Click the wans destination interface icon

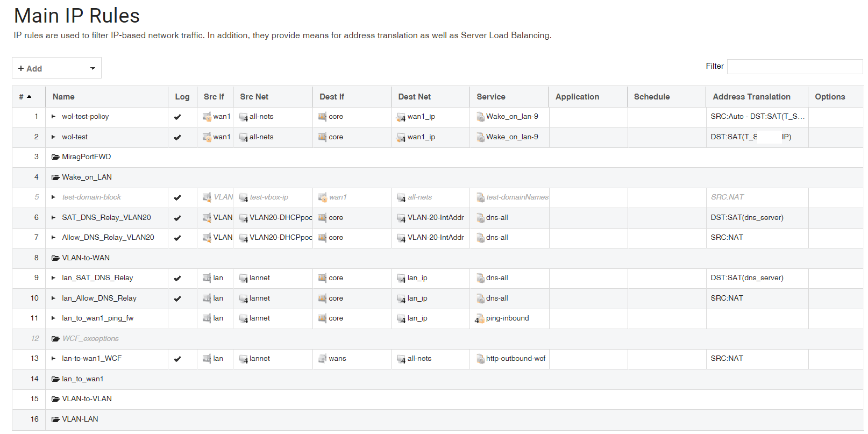[323, 359]
